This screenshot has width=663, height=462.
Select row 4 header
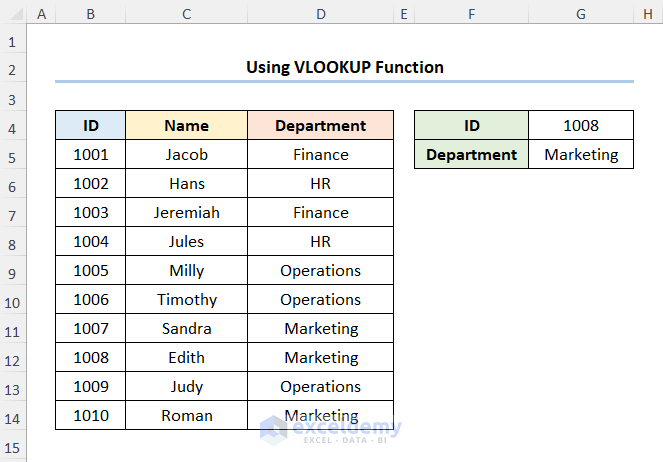coord(13,126)
